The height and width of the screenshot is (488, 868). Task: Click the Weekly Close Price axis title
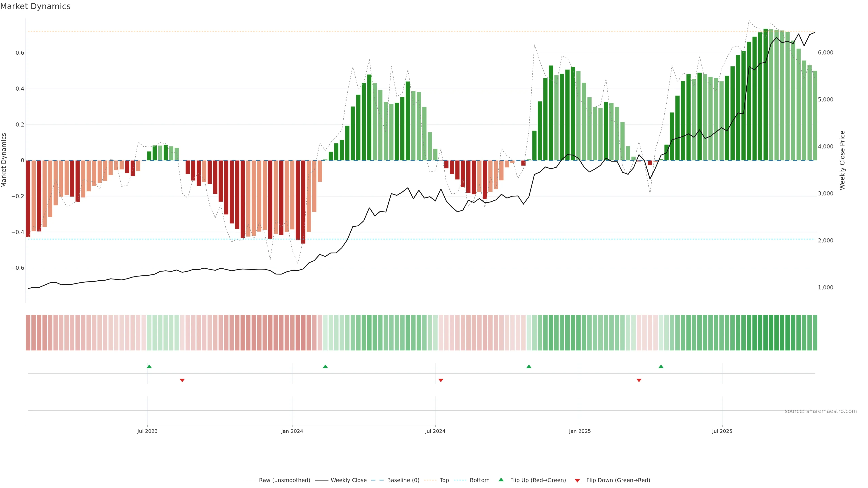(842, 160)
